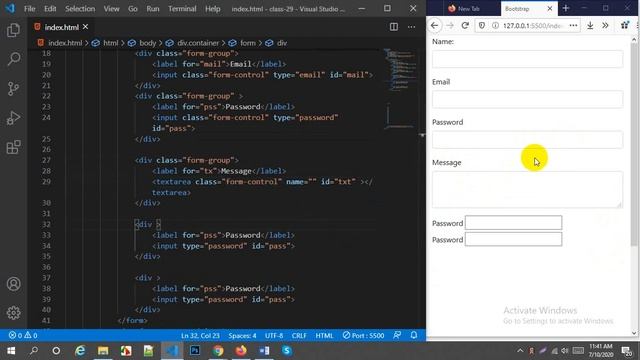Split the editor to the right
640x360 pixels.
point(393,27)
